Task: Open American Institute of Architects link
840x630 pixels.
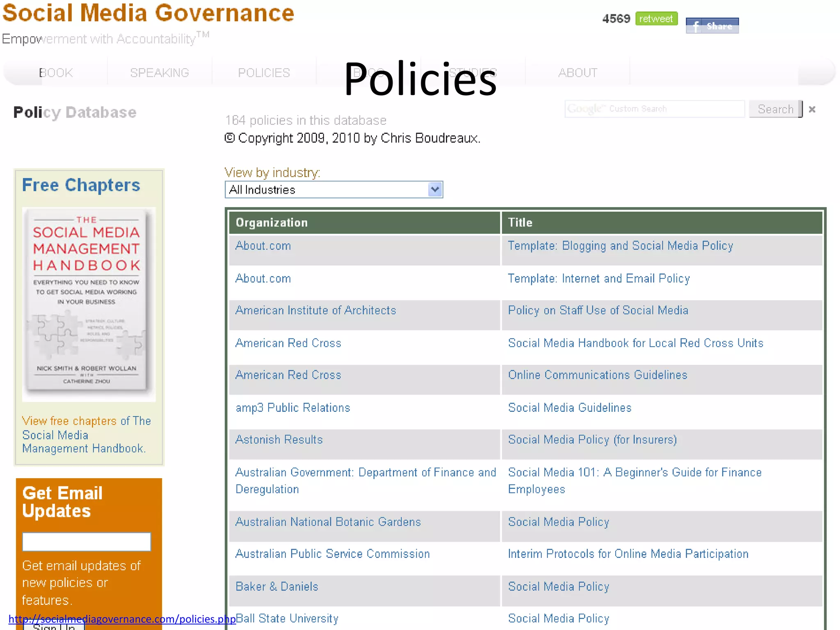Action: click(x=316, y=310)
